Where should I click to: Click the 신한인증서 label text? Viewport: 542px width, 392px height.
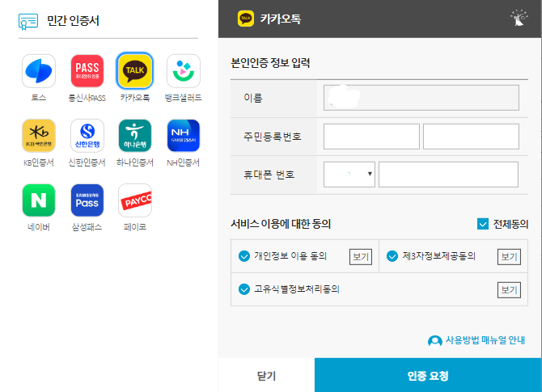(x=87, y=162)
